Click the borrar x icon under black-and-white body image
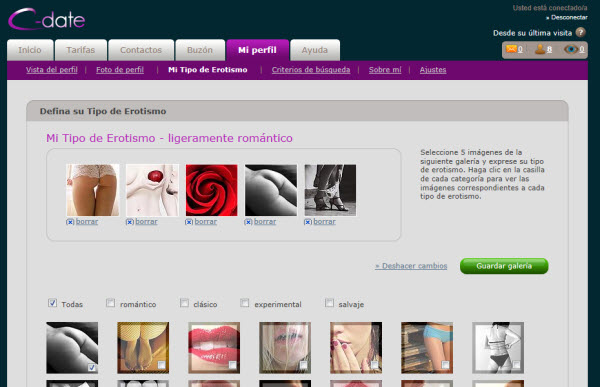This screenshot has width=600, height=387. [248, 222]
